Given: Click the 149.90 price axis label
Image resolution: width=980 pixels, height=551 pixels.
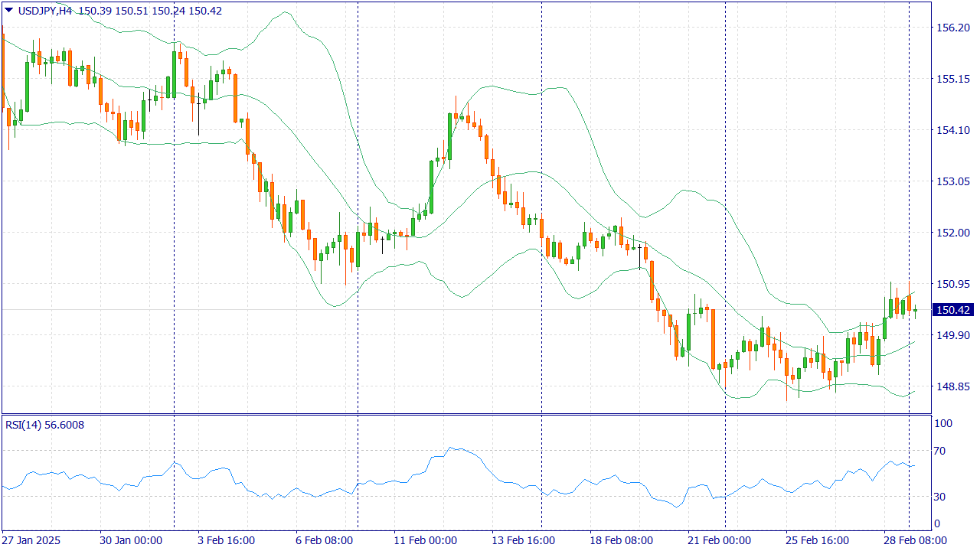Looking at the screenshot, I should (953, 335).
